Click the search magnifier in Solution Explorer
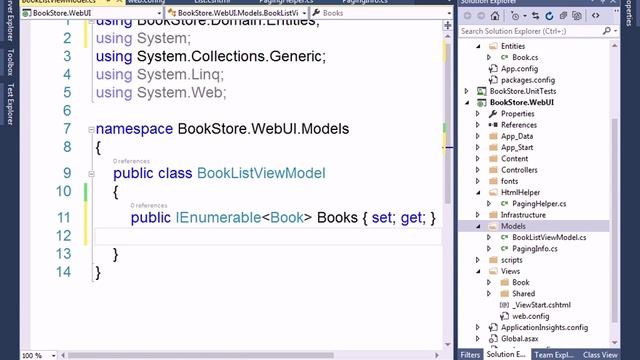The height and width of the screenshot is (360, 640). pyautogui.click(x=607, y=31)
